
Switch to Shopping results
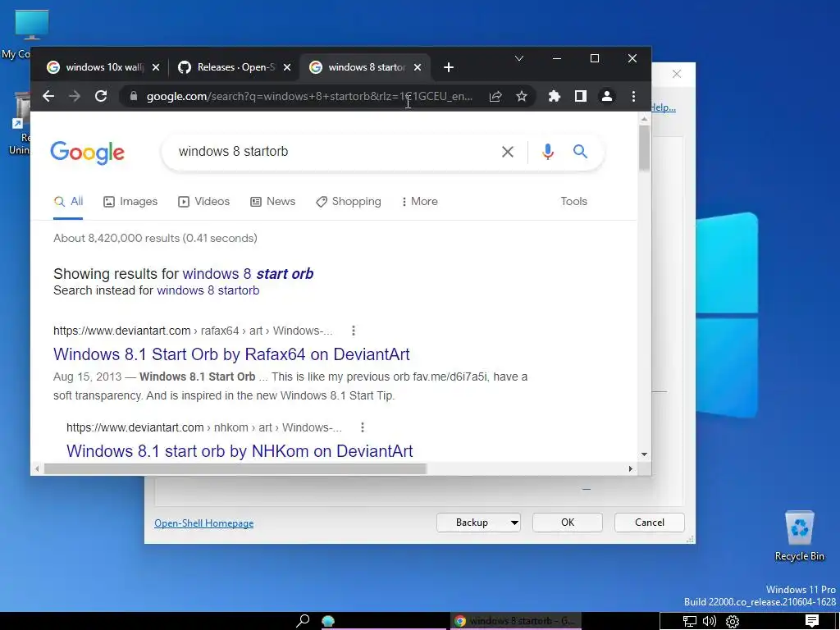coord(349,202)
